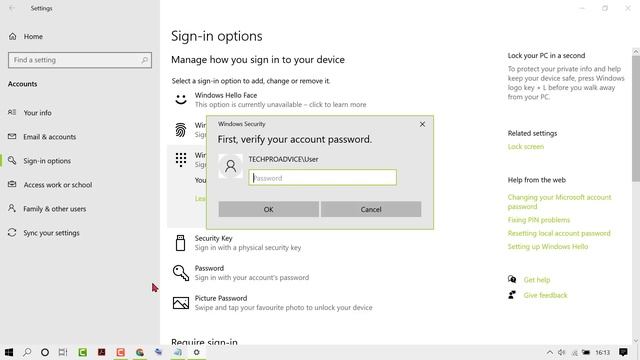Viewport: 640px width, 360px height.
Task: Click the search magnifier icon in settings
Action: click(144, 60)
